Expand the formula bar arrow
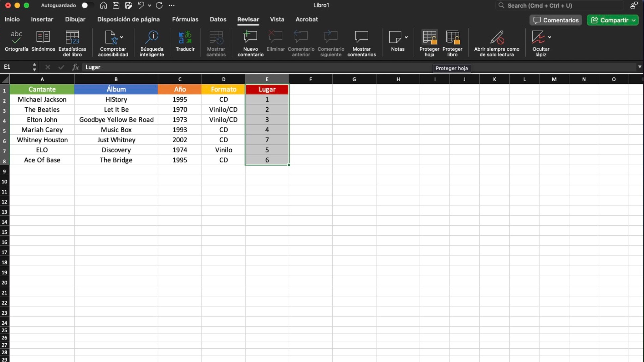This screenshot has width=644, height=362. click(640, 67)
